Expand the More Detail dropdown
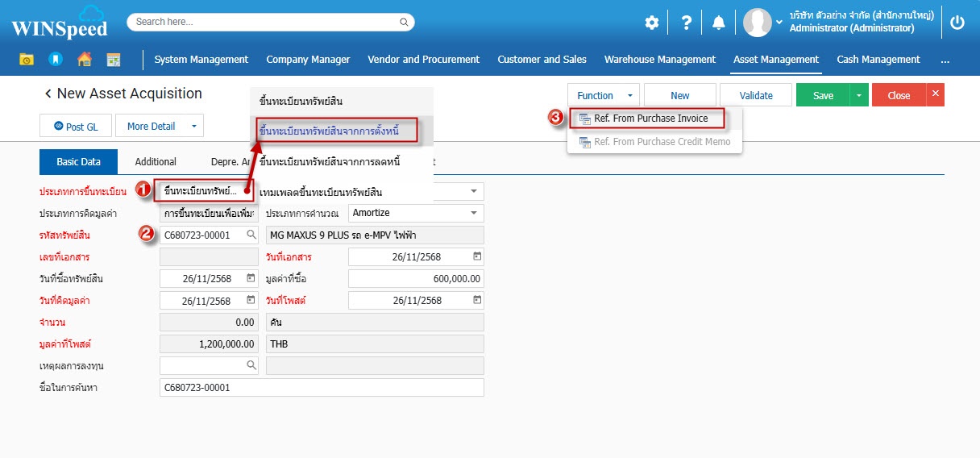 [193, 126]
